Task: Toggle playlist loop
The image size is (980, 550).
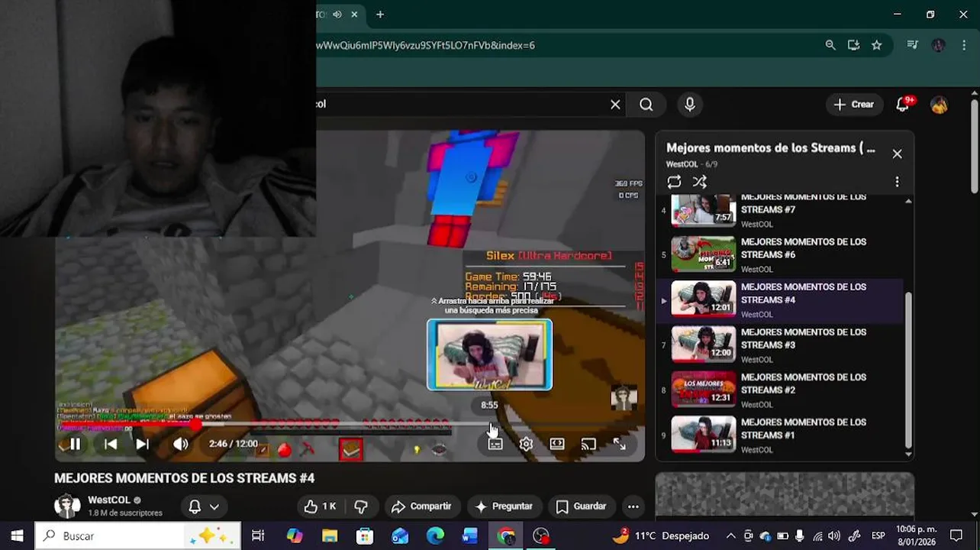Action: coord(674,182)
